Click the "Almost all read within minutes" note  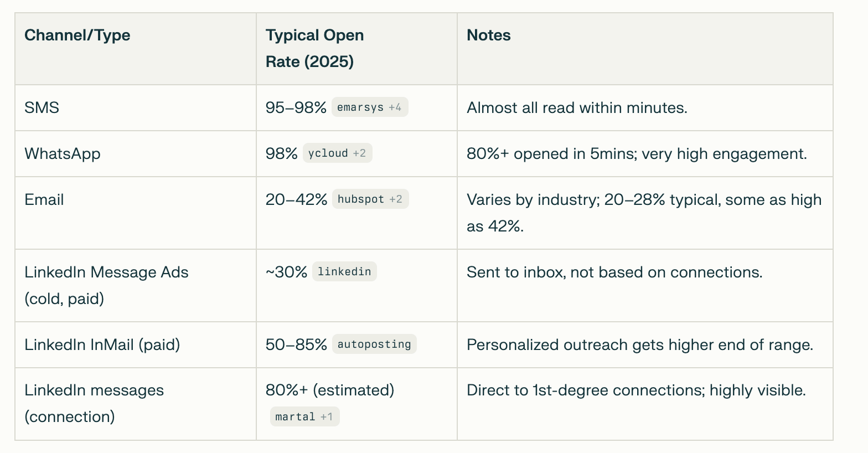click(x=577, y=107)
